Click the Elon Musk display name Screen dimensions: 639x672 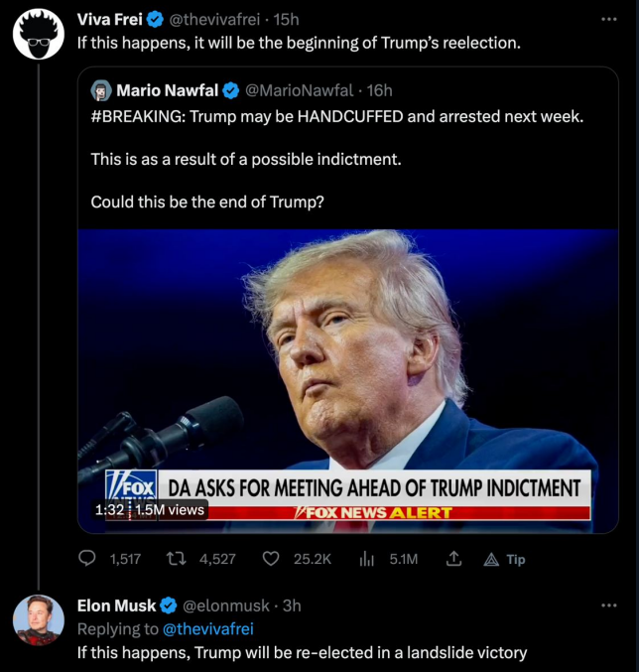click(116, 605)
